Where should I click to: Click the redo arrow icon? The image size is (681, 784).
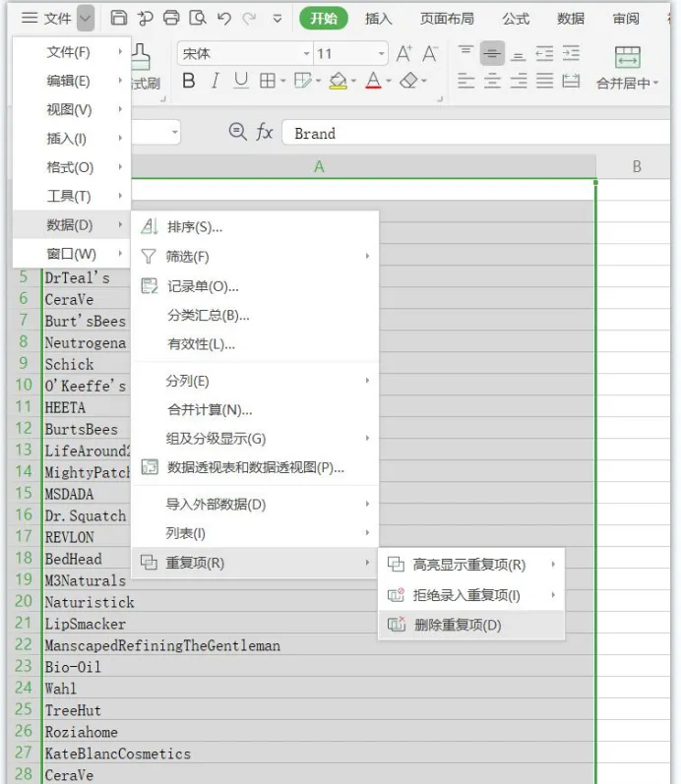[x=249, y=19]
